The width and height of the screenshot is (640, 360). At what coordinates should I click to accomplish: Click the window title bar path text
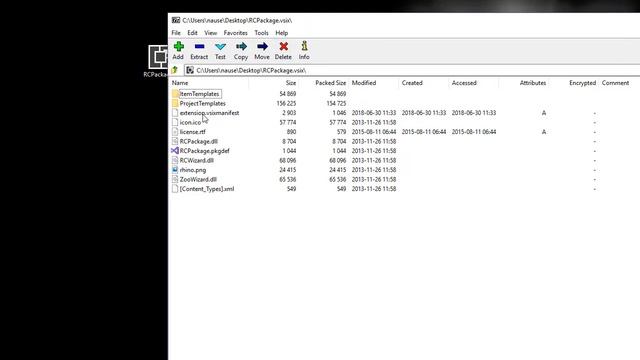pos(237,20)
